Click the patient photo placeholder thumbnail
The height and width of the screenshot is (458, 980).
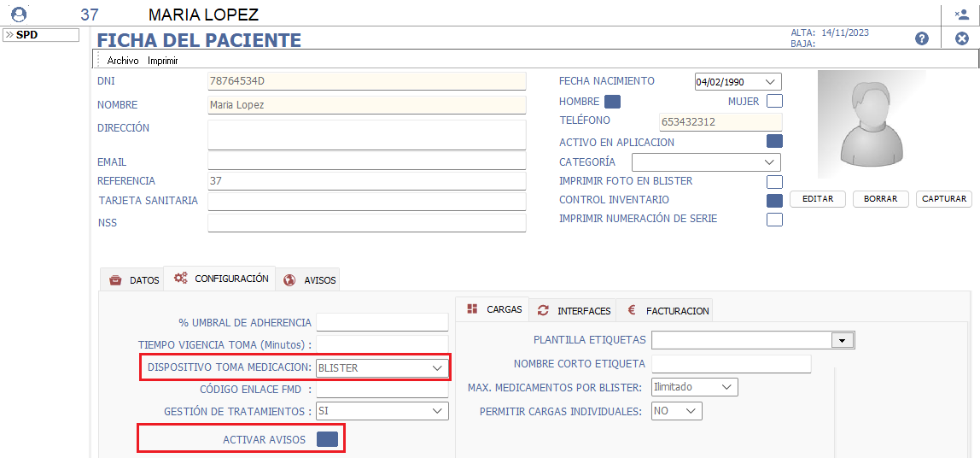coord(872,126)
